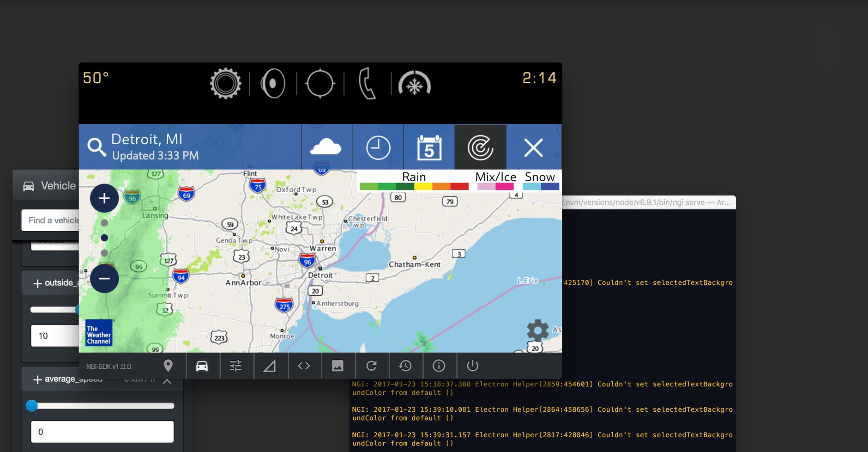The height and width of the screenshot is (452, 868).
Task: Click the phone icon in top bar
Action: coord(367,84)
